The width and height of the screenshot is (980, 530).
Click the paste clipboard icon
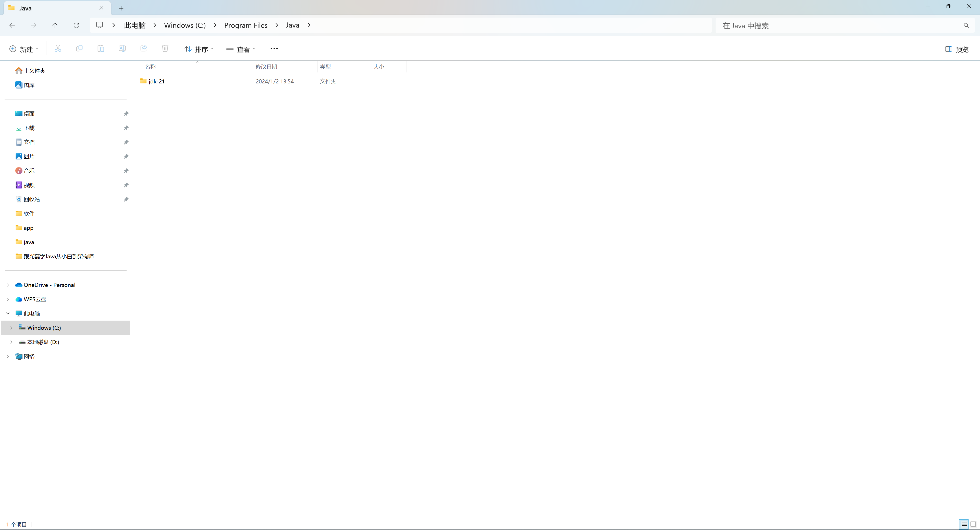coord(101,49)
